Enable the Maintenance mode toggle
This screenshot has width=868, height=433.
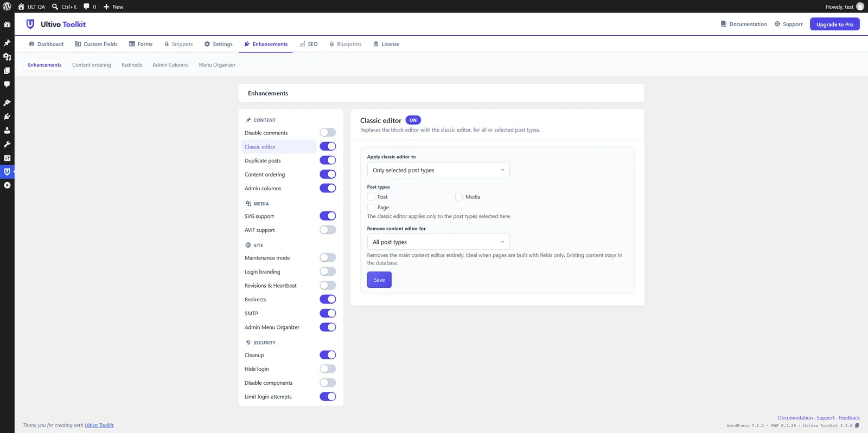(328, 258)
